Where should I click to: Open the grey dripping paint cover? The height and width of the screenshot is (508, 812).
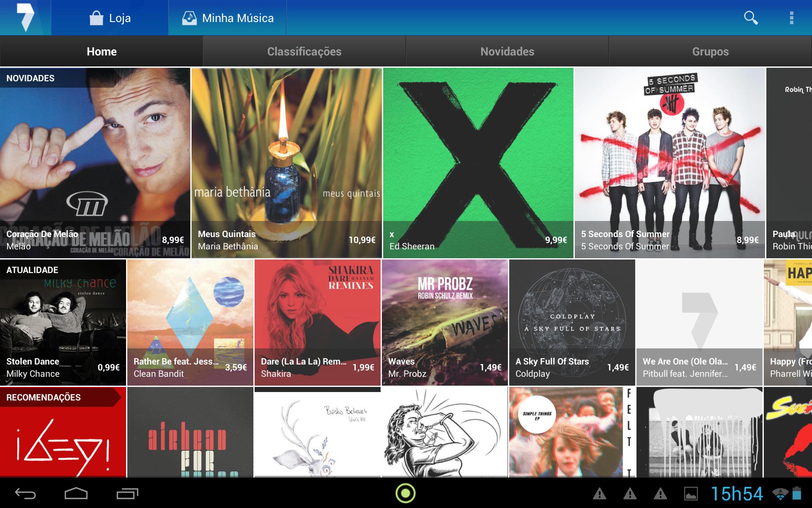click(x=700, y=432)
